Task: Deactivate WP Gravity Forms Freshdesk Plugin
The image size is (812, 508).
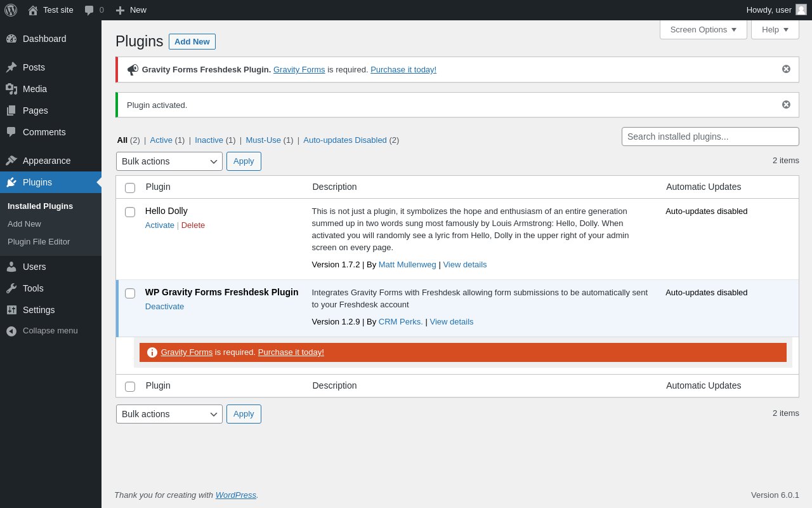Action: click(x=165, y=307)
